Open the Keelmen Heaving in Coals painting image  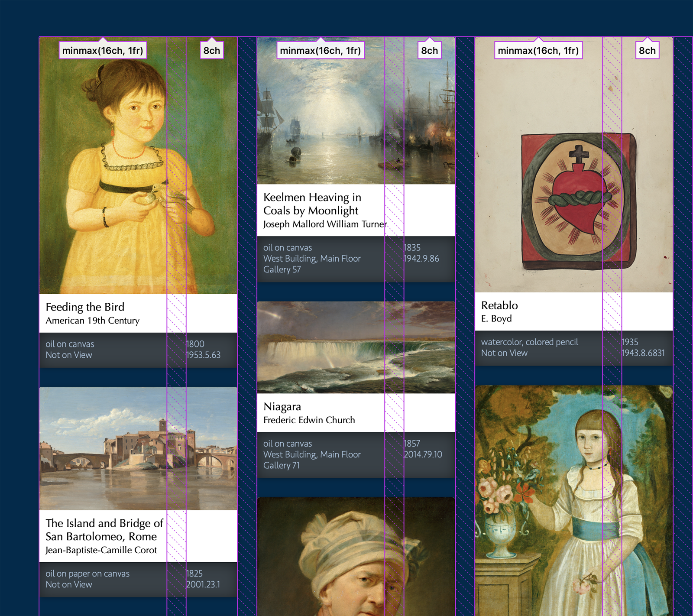click(x=356, y=111)
